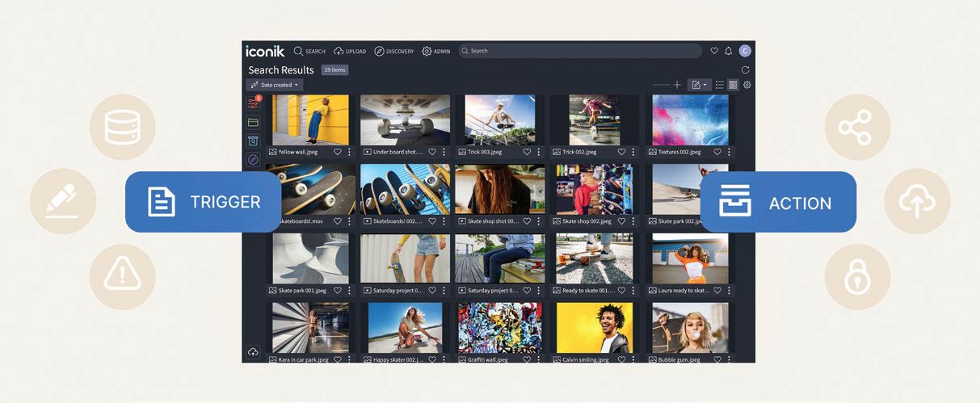
Task: Open the Graffiti wall thumbnail
Action: pos(500,328)
